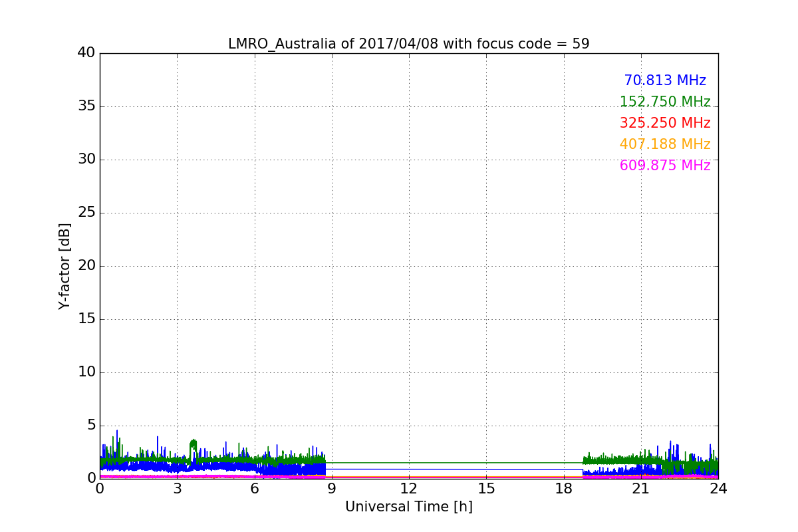Screen dimensions: 798x532
Task: Click x-axis tick value 21
Action: coord(641,488)
